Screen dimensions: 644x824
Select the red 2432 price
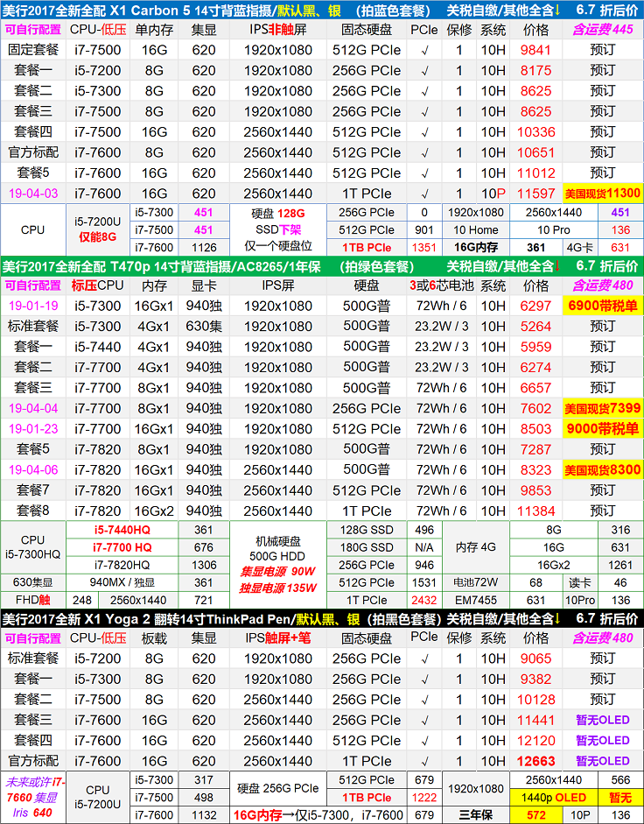[x=423, y=600]
